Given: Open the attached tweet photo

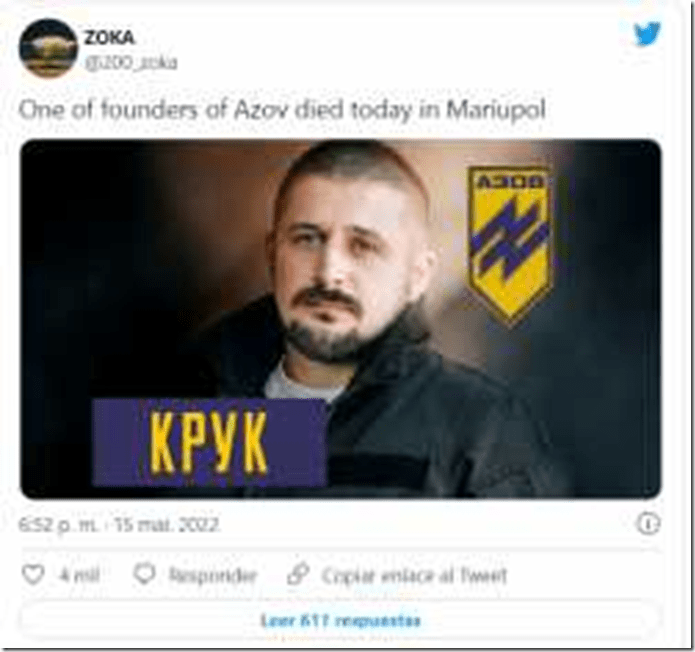Looking at the screenshot, I should (340, 319).
